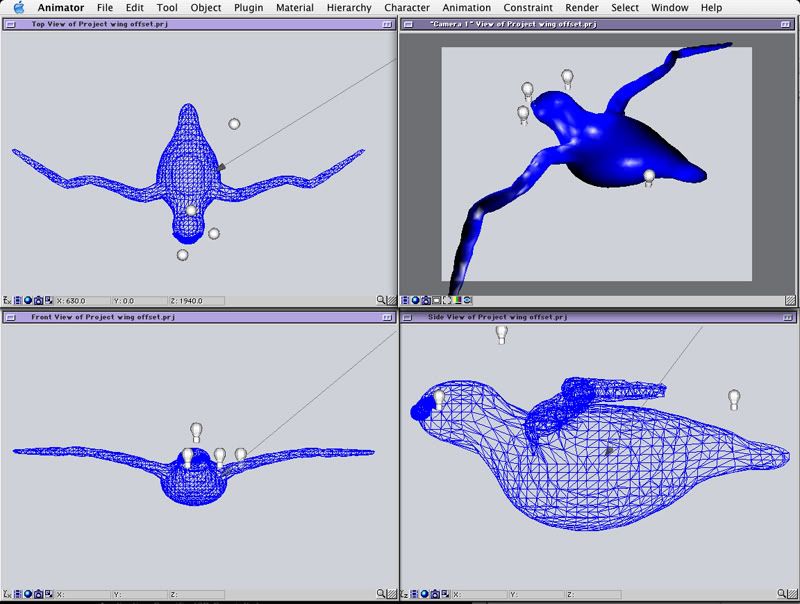
Task: Open the Render menu
Action: [582, 8]
